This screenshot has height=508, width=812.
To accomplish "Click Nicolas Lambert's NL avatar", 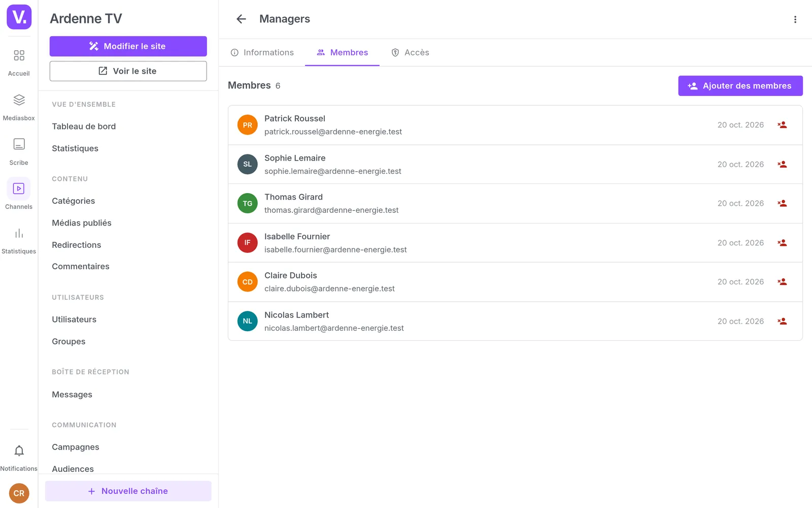I will pos(248,321).
